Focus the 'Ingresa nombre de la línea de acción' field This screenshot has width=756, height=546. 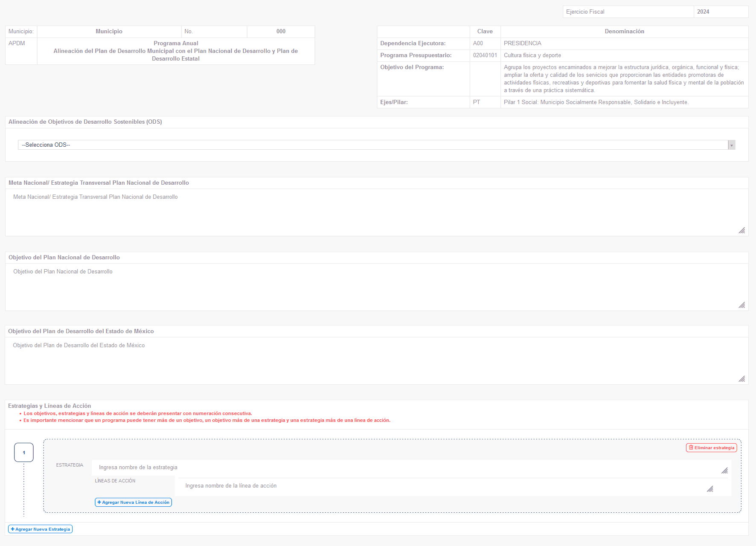coord(444,486)
